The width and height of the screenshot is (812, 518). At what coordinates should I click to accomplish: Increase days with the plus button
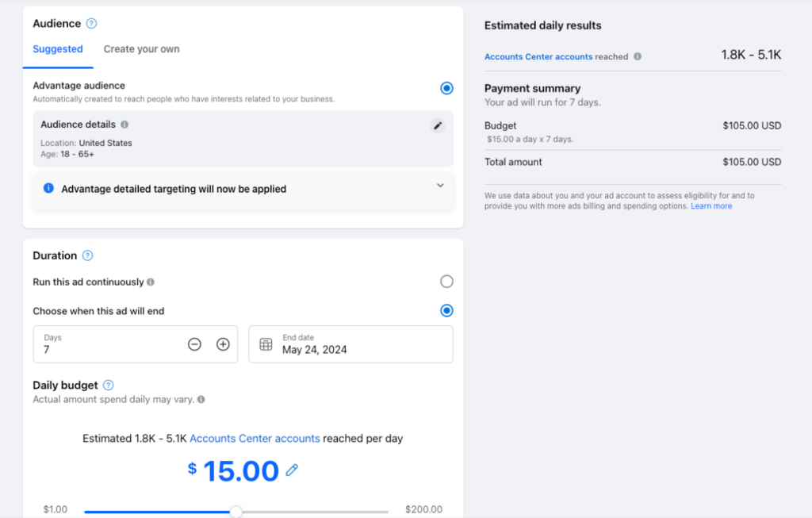(223, 344)
